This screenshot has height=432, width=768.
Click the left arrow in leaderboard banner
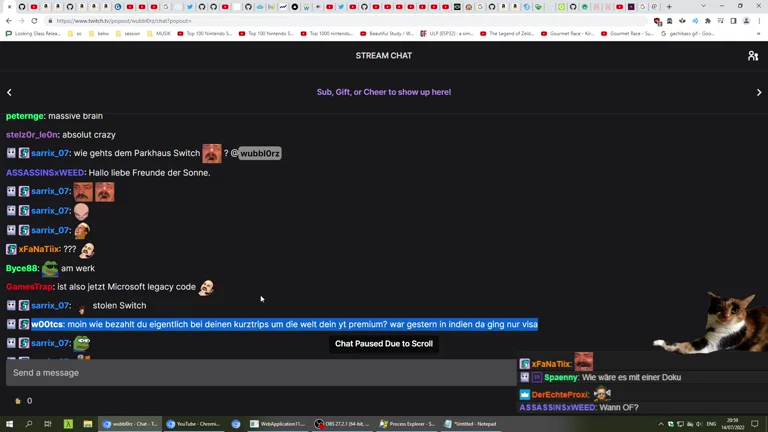coord(9,92)
